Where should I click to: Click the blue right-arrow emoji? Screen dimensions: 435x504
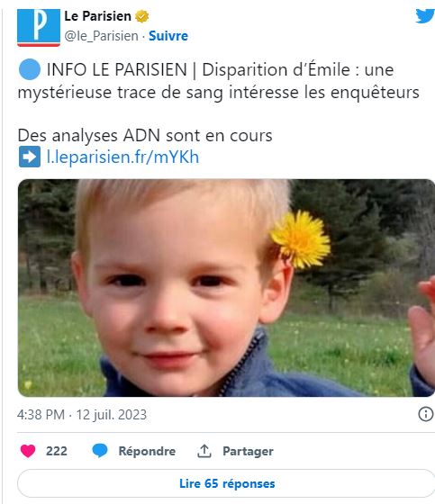point(30,157)
